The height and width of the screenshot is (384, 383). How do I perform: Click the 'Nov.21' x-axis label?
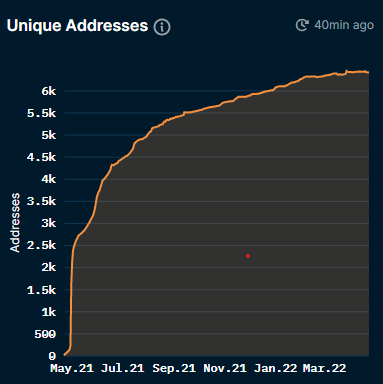[x=225, y=368]
